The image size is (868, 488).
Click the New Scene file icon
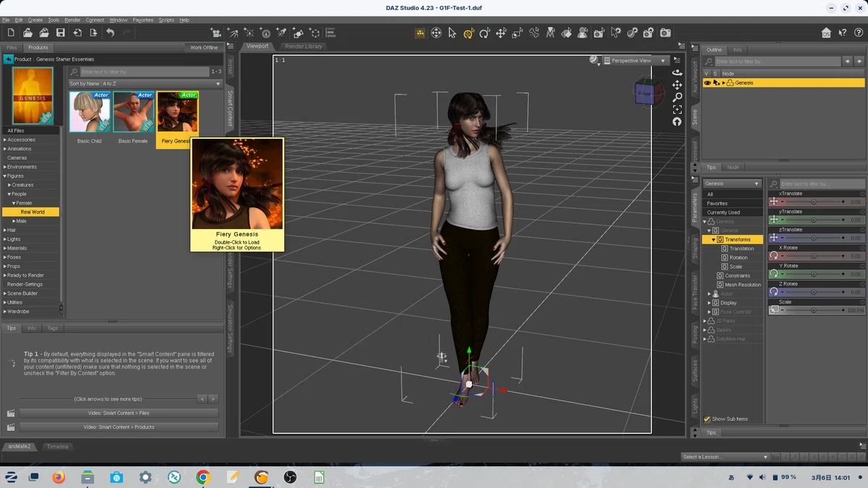[x=11, y=33]
